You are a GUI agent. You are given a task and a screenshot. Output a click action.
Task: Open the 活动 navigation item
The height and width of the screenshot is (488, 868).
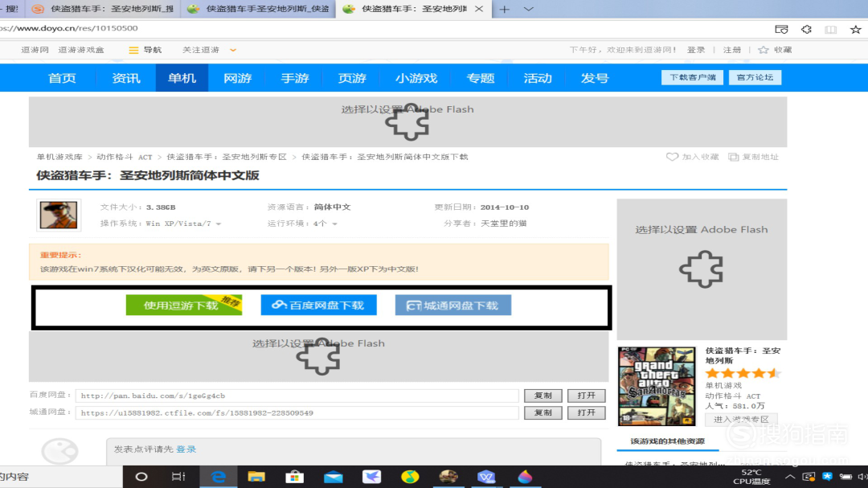tap(538, 78)
